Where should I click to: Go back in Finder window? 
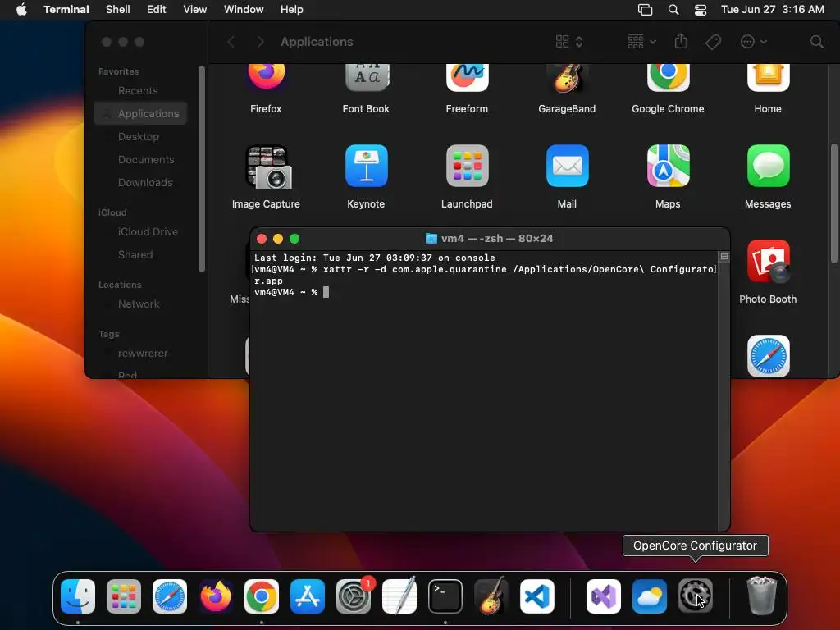pyautogui.click(x=231, y=42)
